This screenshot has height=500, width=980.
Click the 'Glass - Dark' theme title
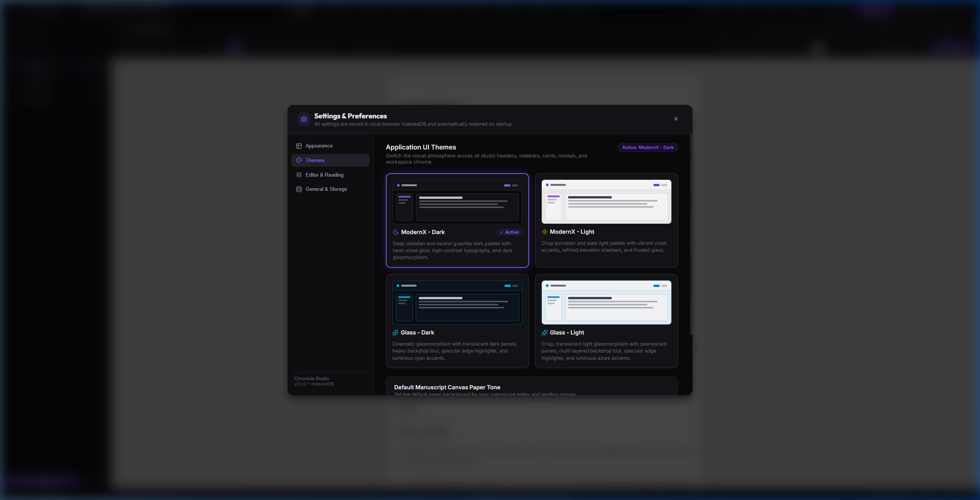point(417,333)
